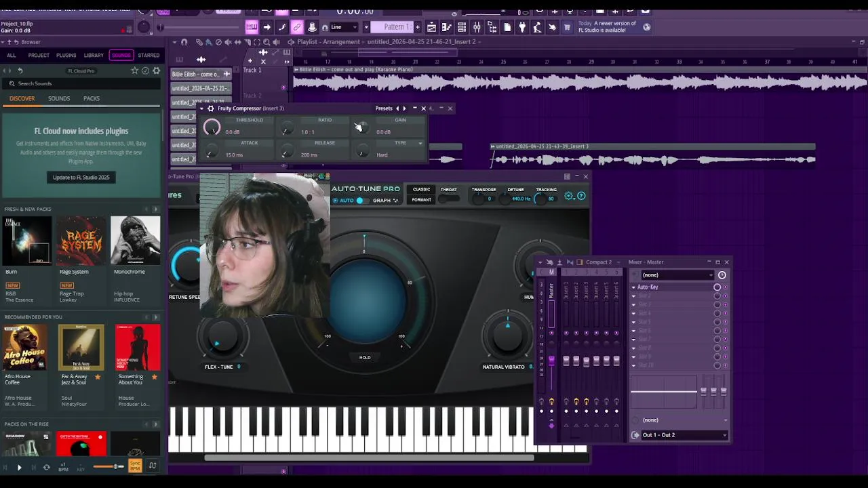Open the GRAPH mode dropdown
This screenshot has width=868, height=488.
[386, 201]
